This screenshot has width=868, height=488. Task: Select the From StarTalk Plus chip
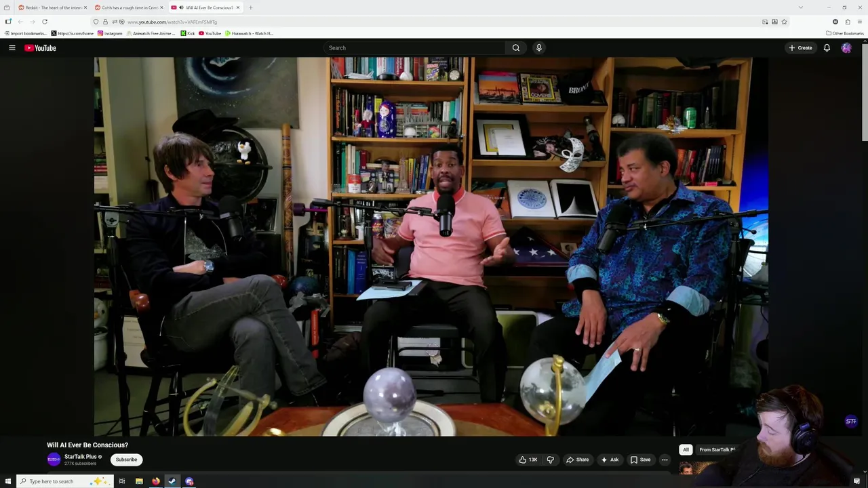[717, 449]
